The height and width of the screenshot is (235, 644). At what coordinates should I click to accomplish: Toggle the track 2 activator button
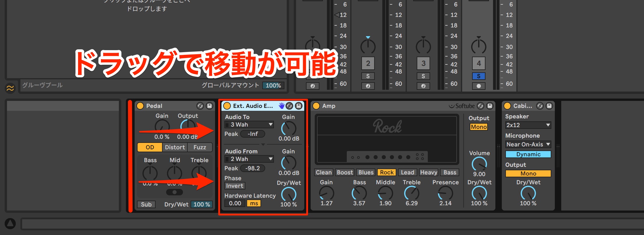368,63
